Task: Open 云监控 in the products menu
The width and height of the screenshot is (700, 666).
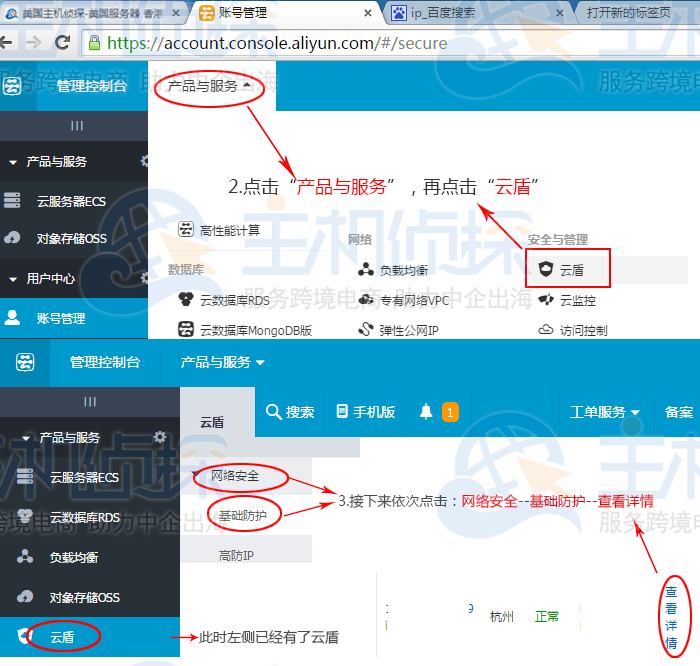Action: point(578,300)
